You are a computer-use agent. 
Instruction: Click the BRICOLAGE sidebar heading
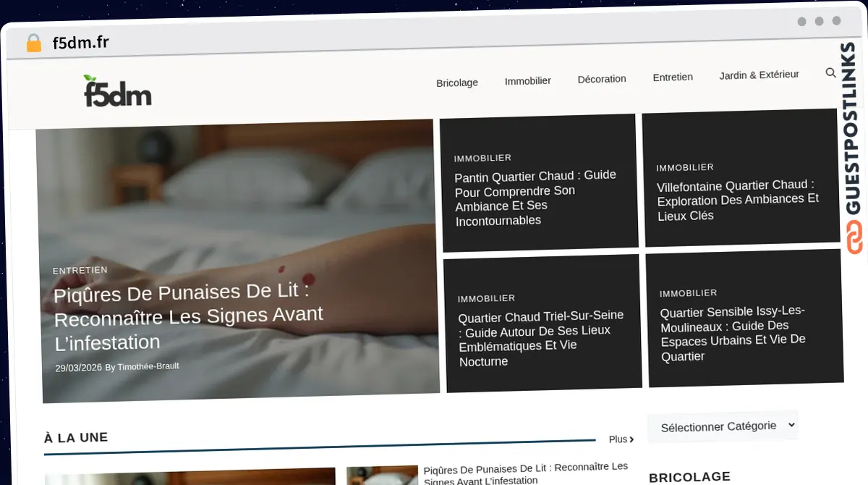click(x=690, y=477)
